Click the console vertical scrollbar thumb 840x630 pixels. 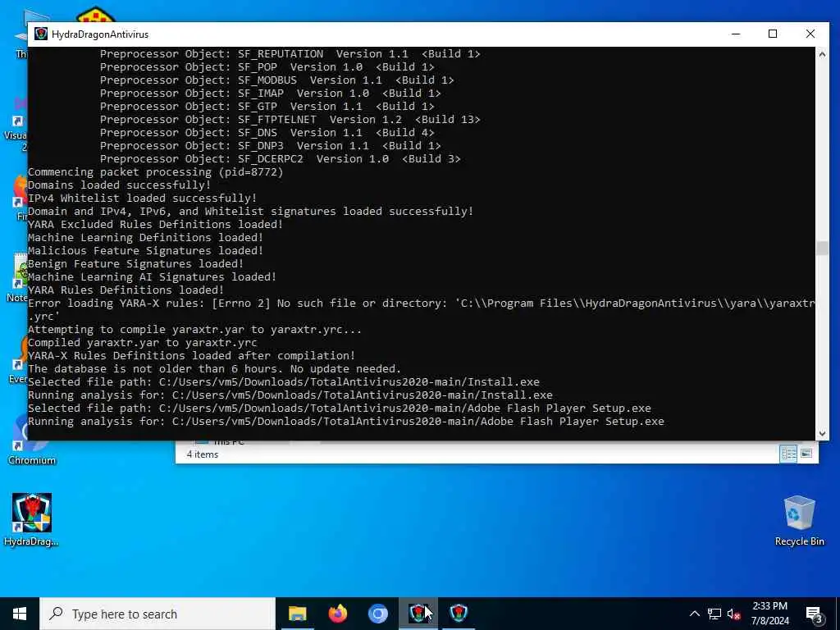pyautogui.click(x=822, y=248)
